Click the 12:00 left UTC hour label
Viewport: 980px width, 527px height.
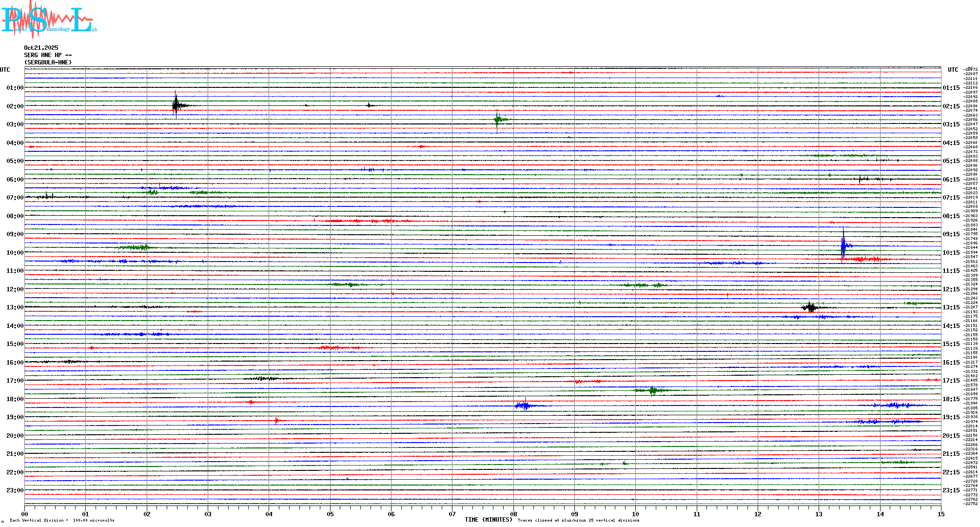[x=15, y=289]
